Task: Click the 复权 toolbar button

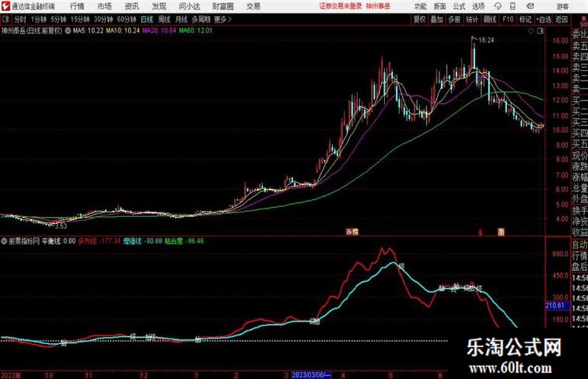Action: (419, 19)
